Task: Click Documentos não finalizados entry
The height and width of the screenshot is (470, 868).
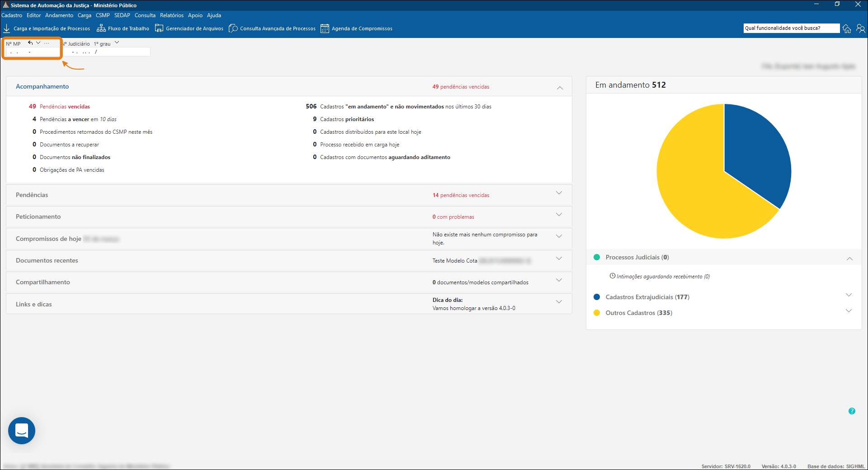Action: click(71, 157)
